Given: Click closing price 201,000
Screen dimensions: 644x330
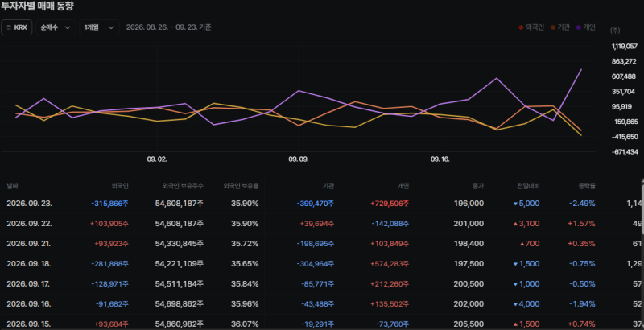Looking at the screenshot, I should pyautogui.click(x=469, y=224).
